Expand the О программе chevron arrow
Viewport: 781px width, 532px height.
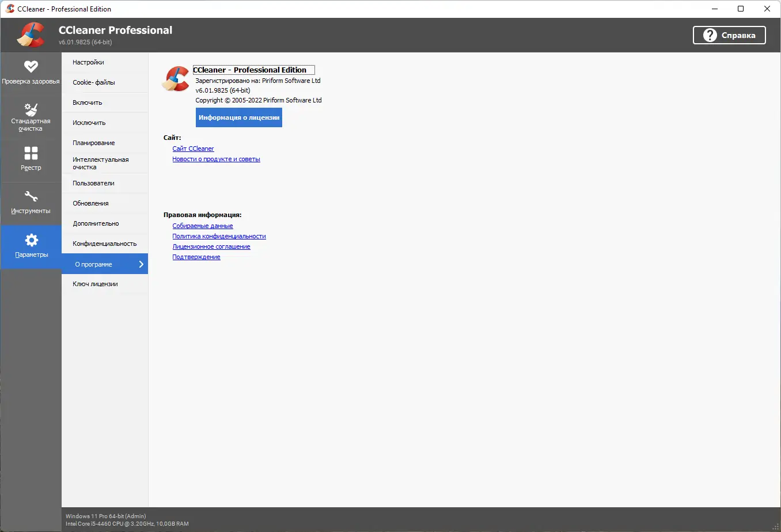[x=141, y=264]
